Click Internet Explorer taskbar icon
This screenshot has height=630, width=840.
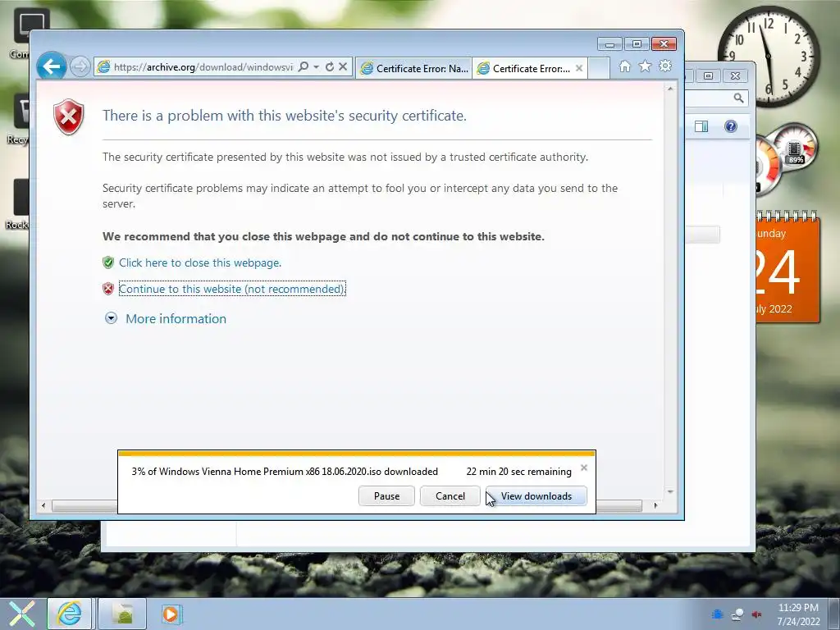(x=70, y=614)
